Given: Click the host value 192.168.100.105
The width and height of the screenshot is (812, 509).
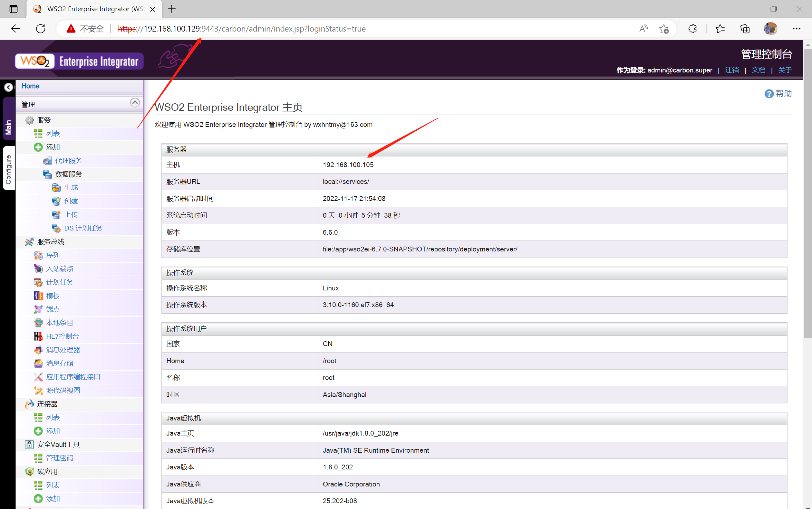Looking at the screenshot, I should click(x=348, y=165).
